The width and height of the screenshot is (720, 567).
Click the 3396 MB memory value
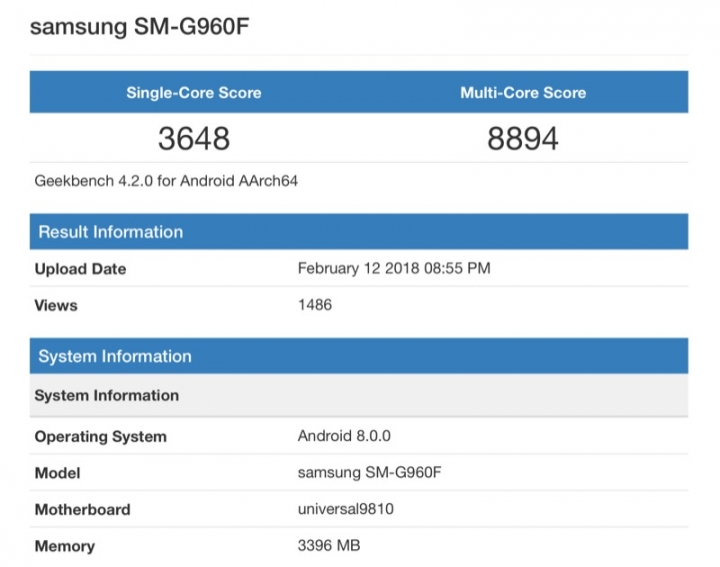point(329,545)
